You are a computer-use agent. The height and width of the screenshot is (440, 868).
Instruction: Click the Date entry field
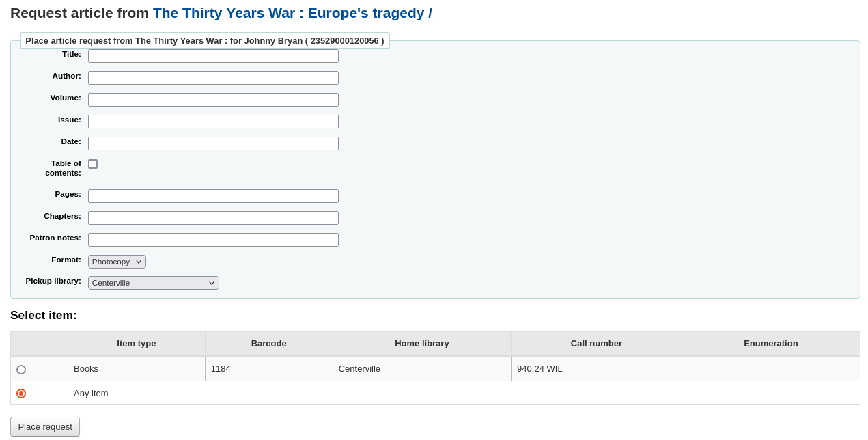pos(212,143)
